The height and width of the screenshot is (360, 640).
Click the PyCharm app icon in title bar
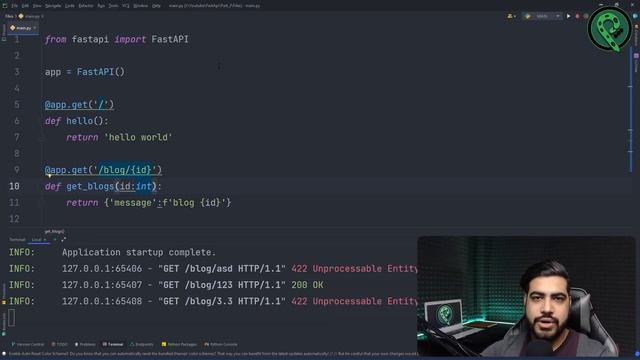5,6
